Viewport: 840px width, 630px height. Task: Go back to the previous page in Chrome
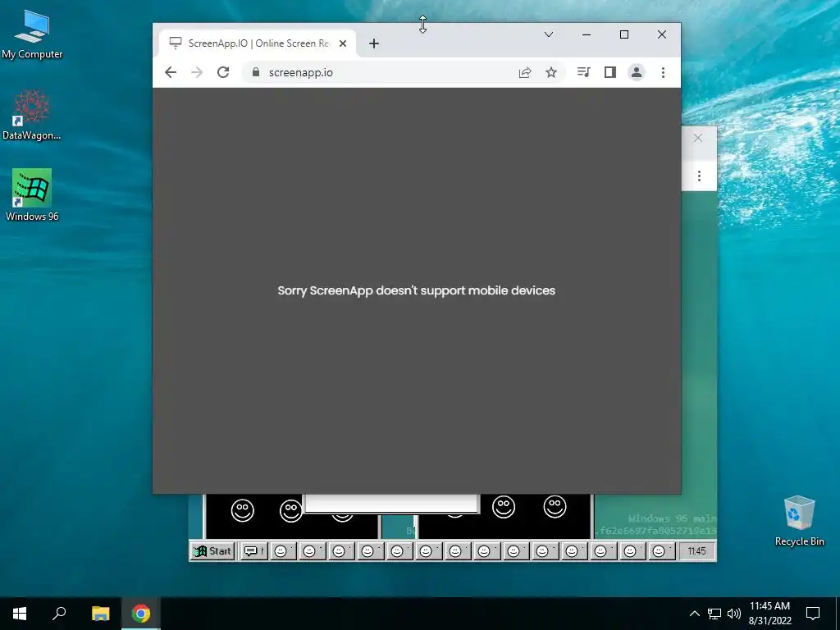point(171,72)
